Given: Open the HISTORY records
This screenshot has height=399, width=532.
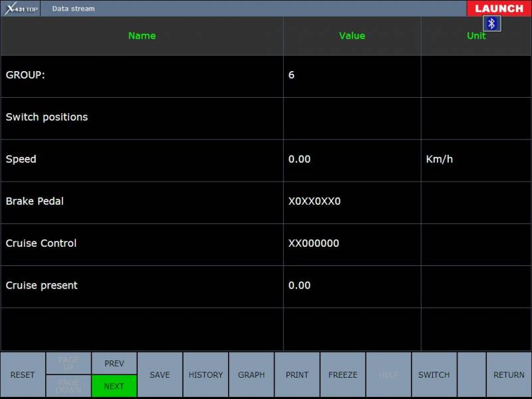Looking at the screenshot, I should coord(205,375).
